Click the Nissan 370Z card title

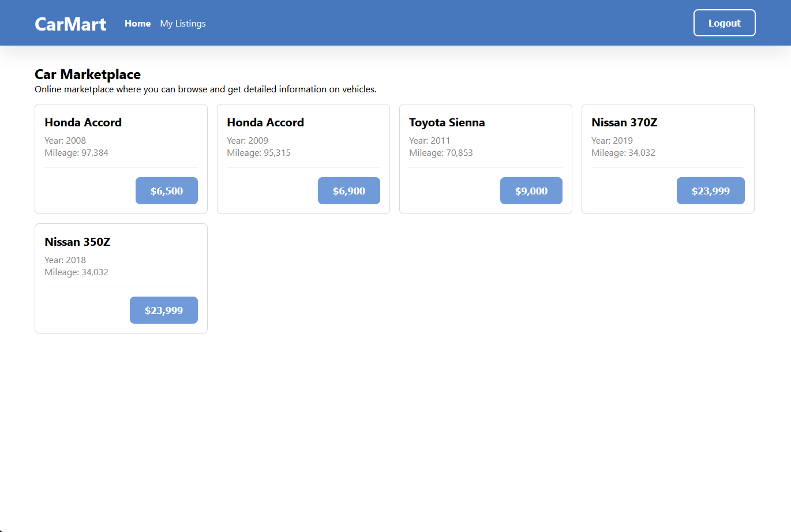[x=624, y=122]
